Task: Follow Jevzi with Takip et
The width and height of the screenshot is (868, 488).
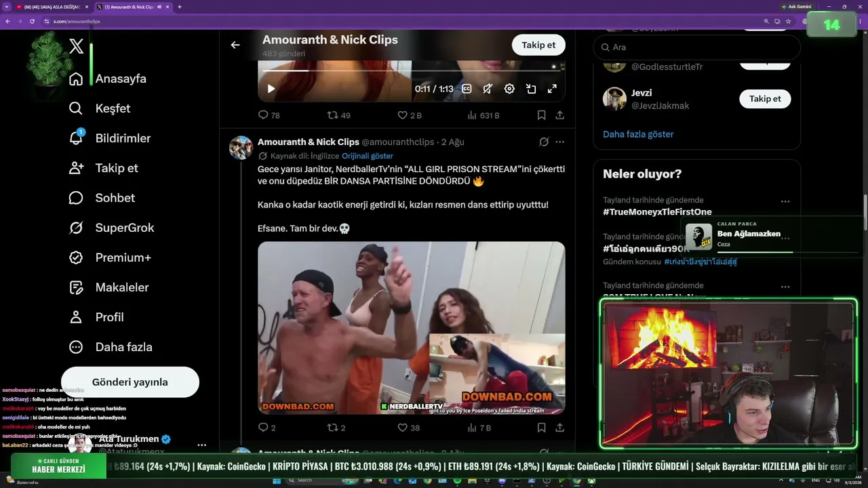Action: [765, 99]
